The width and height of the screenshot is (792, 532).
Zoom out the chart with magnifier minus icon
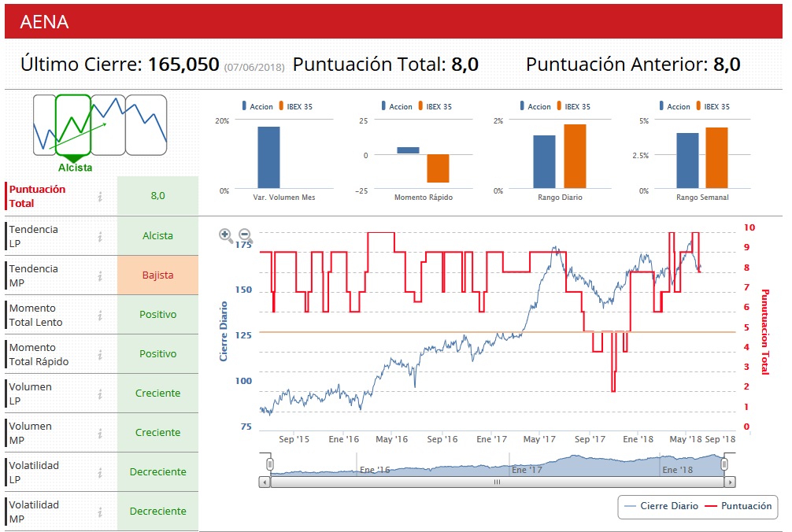point(245,235)
